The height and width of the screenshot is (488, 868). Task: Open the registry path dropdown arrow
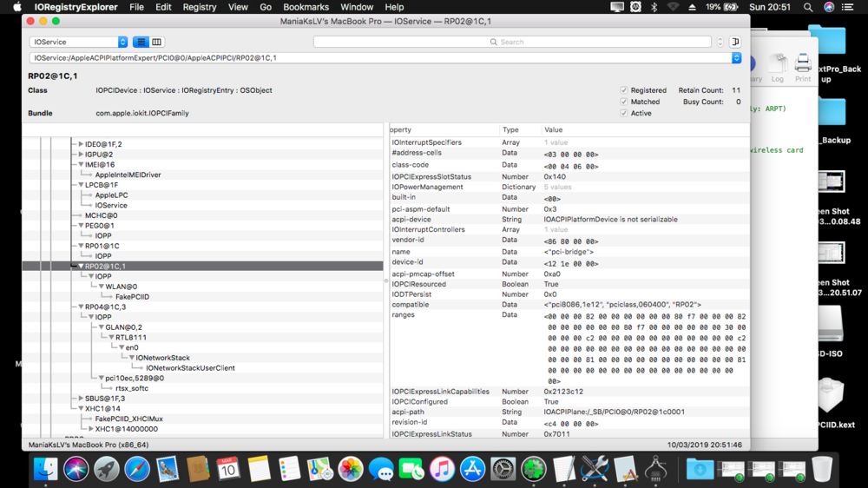click(736, 57)
